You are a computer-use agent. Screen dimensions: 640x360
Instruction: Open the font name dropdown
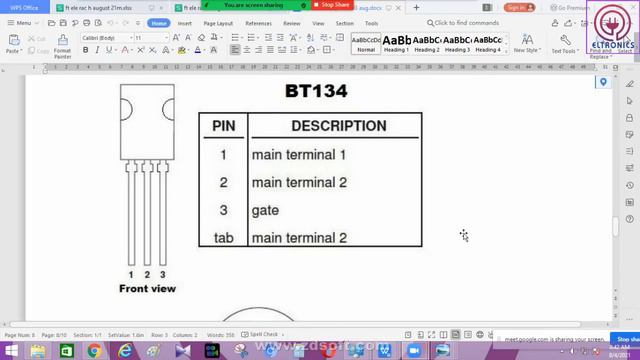131,38
